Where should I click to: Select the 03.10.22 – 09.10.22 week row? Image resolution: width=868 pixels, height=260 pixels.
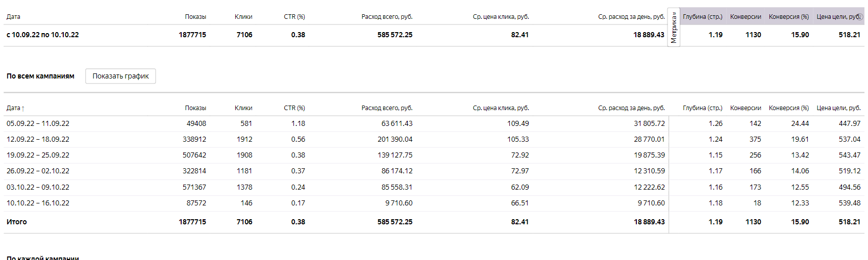[38, 187]
